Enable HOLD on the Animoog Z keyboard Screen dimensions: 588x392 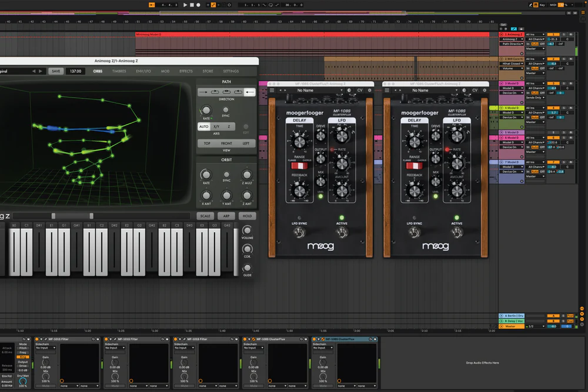[x=247, y=216]
